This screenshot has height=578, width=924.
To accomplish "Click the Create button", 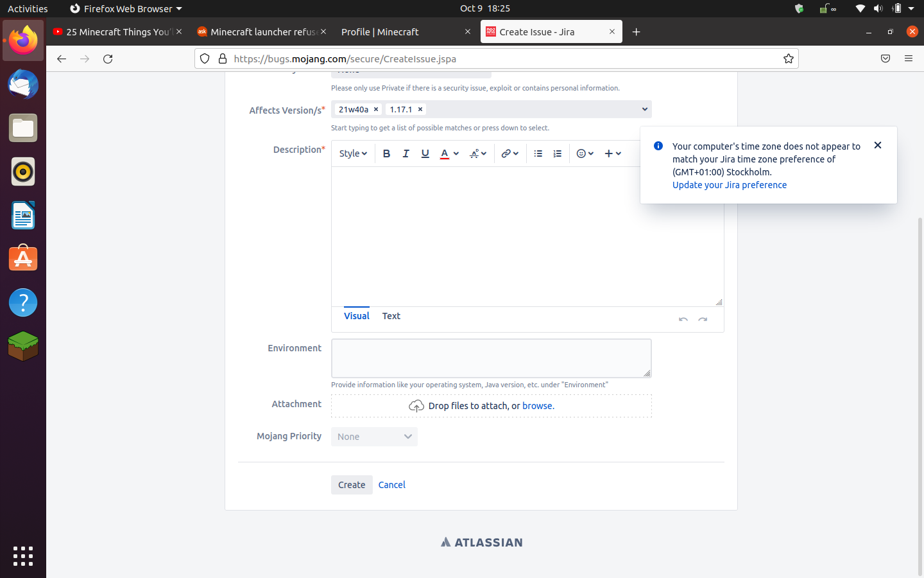I will [352, 485].
